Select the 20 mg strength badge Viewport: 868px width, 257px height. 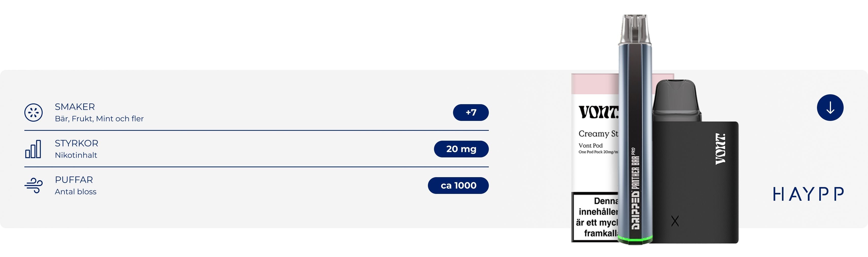pyautogui.click(x=461, y=149)
